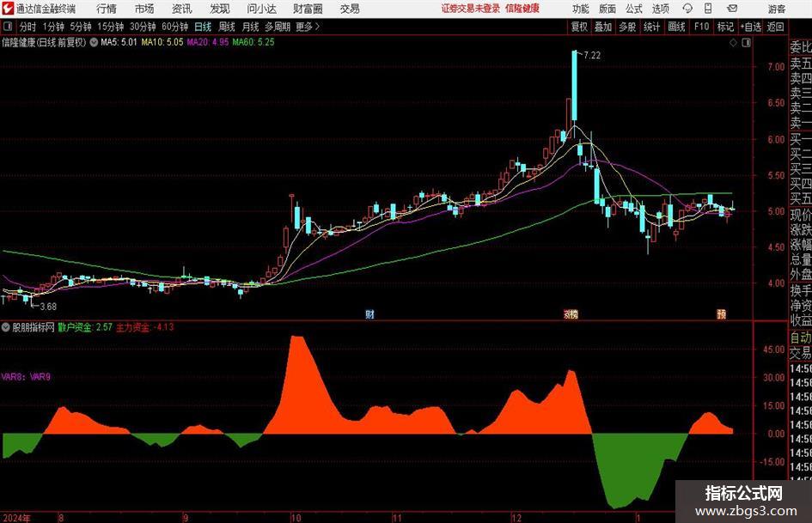Image resolution: width=812 pixels, height=523 pixels.
Task: Expand the main chart indicator dropdown arrow
Action: tap(94, 42)
